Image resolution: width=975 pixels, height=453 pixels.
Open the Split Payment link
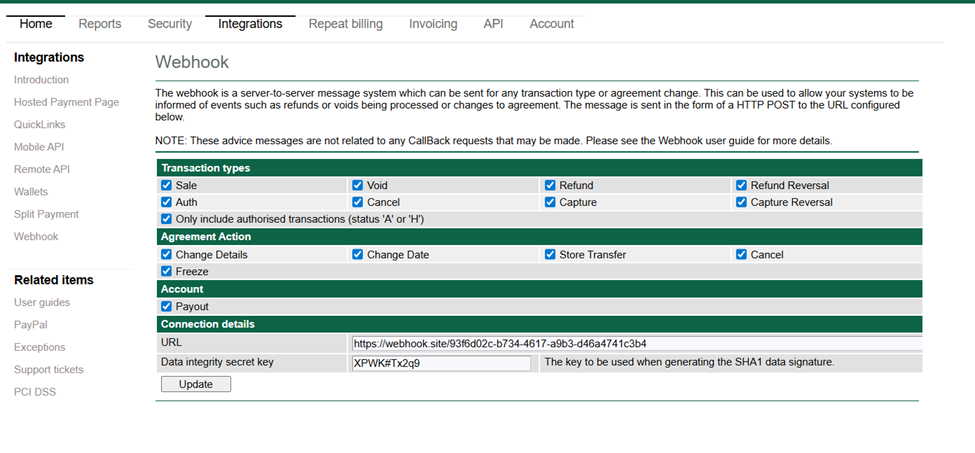point(47,214)
